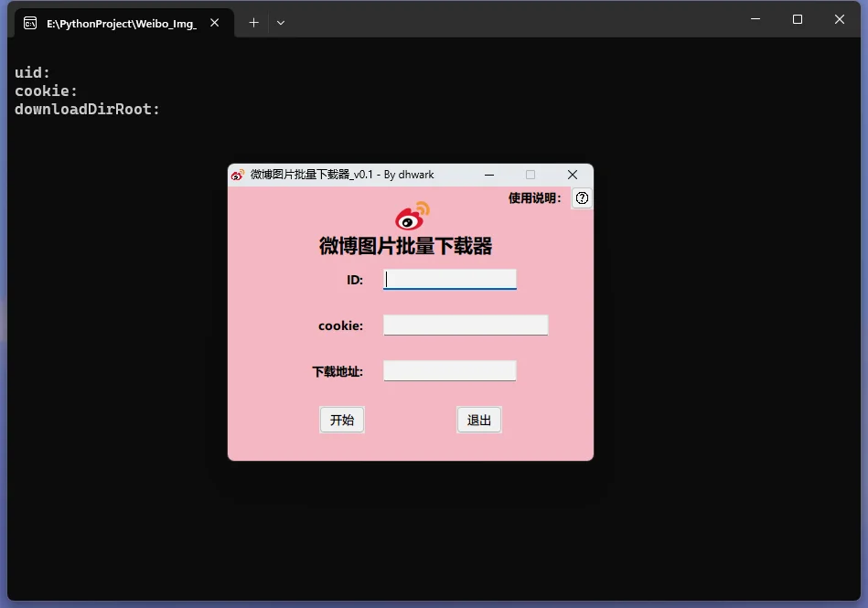Start download with the 开始 button

tap(342, 420)
